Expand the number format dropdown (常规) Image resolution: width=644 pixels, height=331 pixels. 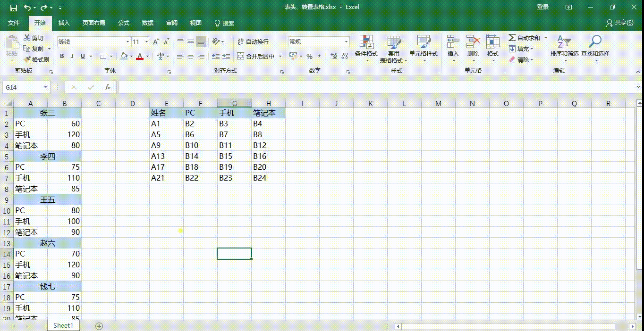pos(346,42)
